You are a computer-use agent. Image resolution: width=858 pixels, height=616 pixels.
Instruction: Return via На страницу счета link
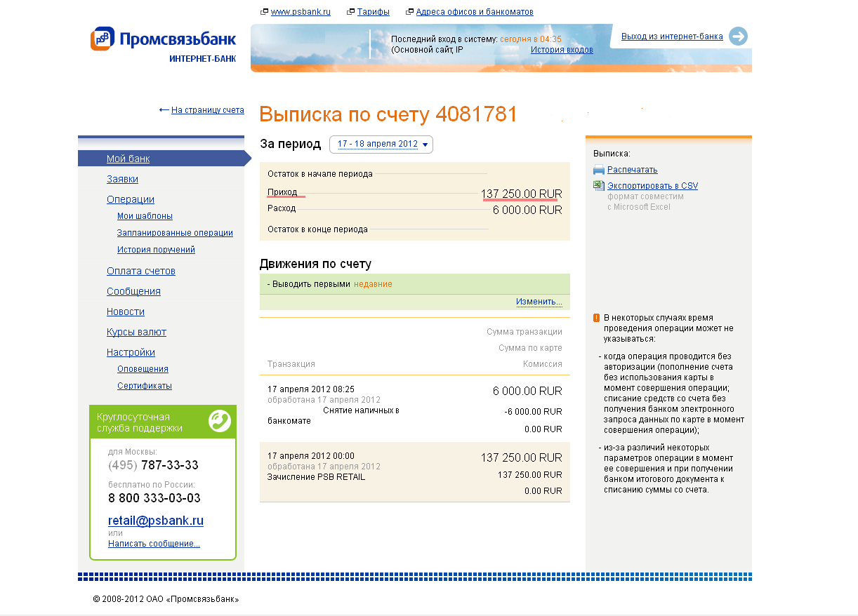pyautogui.click(x=208, y=110)
